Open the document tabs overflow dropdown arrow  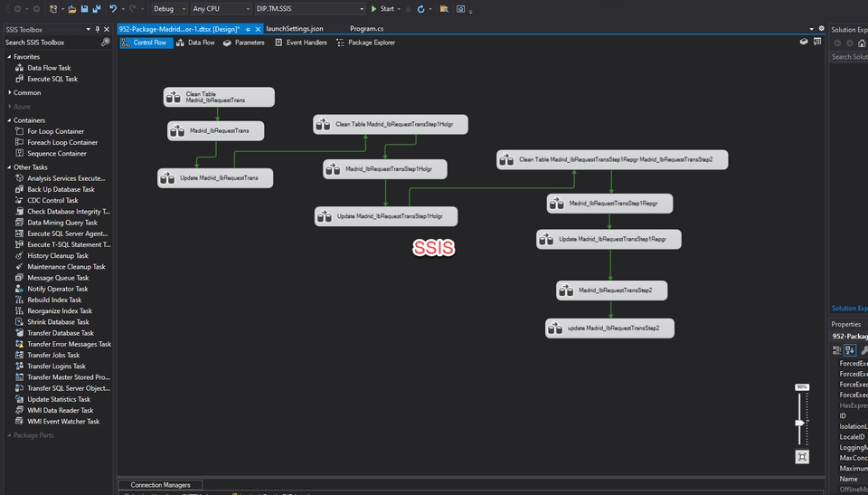click(x=812, y=28)
